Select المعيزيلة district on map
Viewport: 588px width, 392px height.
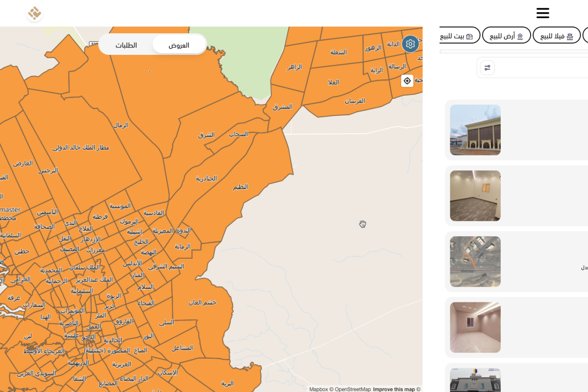(x=163, y=230)
